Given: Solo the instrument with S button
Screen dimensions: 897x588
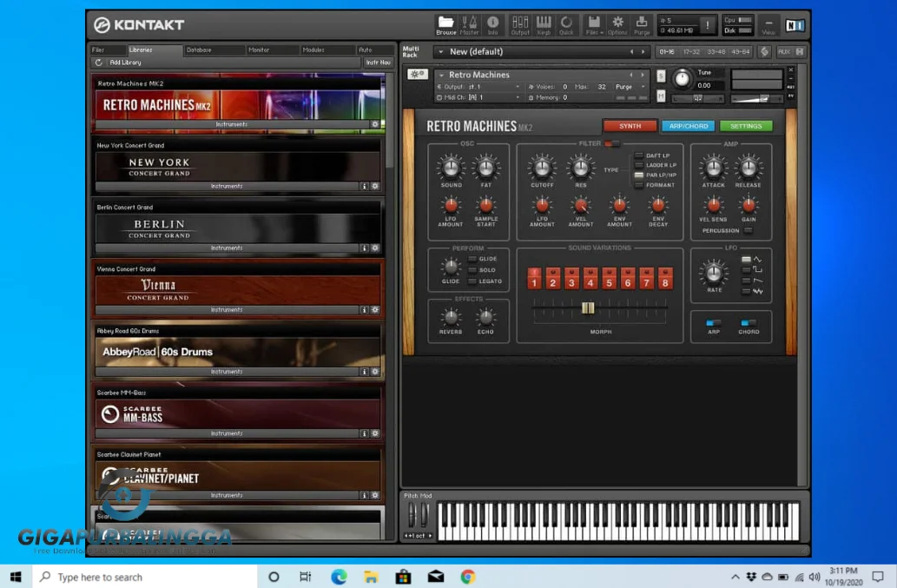Looking at the screenshot, I should click(661, 76).
